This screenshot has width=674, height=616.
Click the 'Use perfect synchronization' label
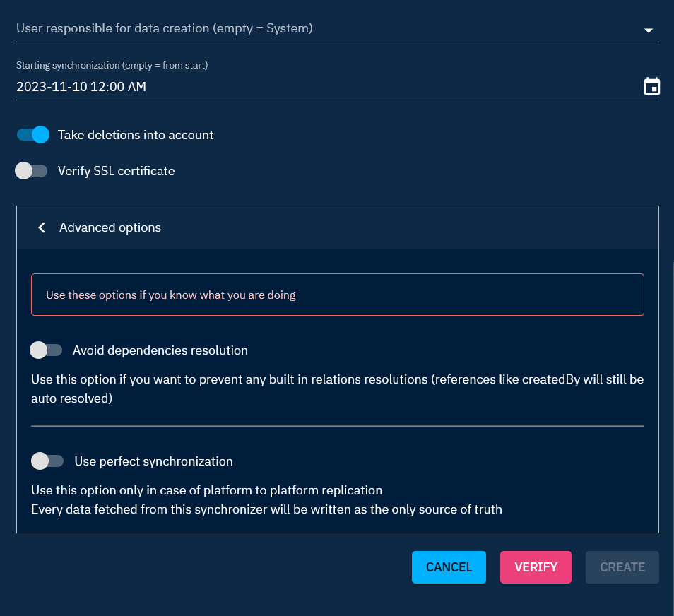click(154, 461)
